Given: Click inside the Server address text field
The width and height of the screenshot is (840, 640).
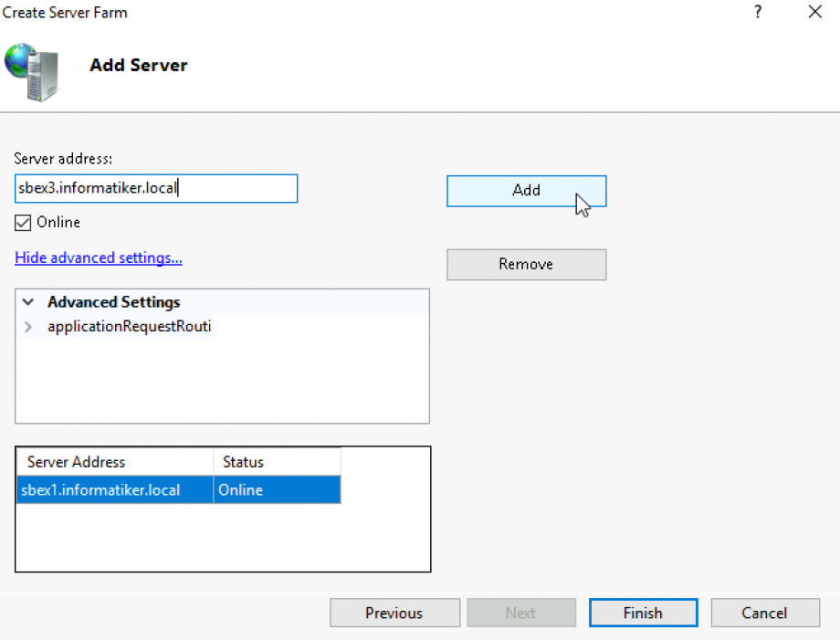Looking at the screenshot, I should click(155, 188).
